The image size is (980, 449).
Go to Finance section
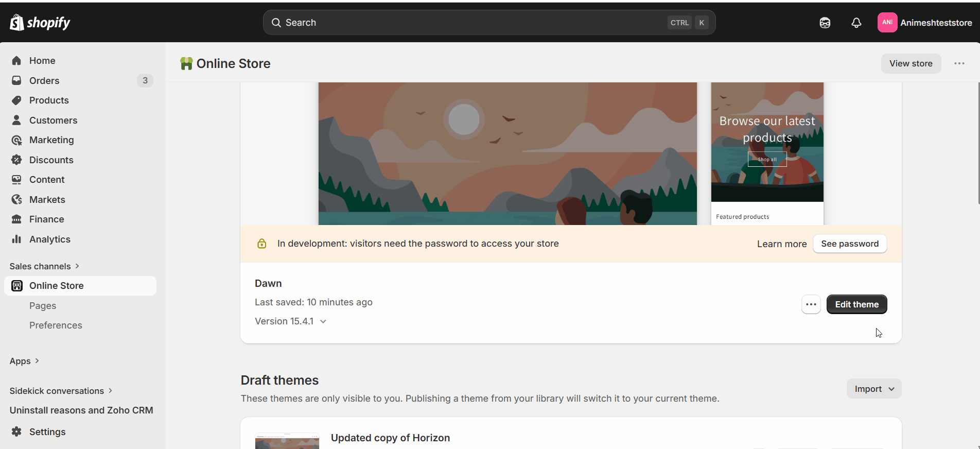(80, 219)
